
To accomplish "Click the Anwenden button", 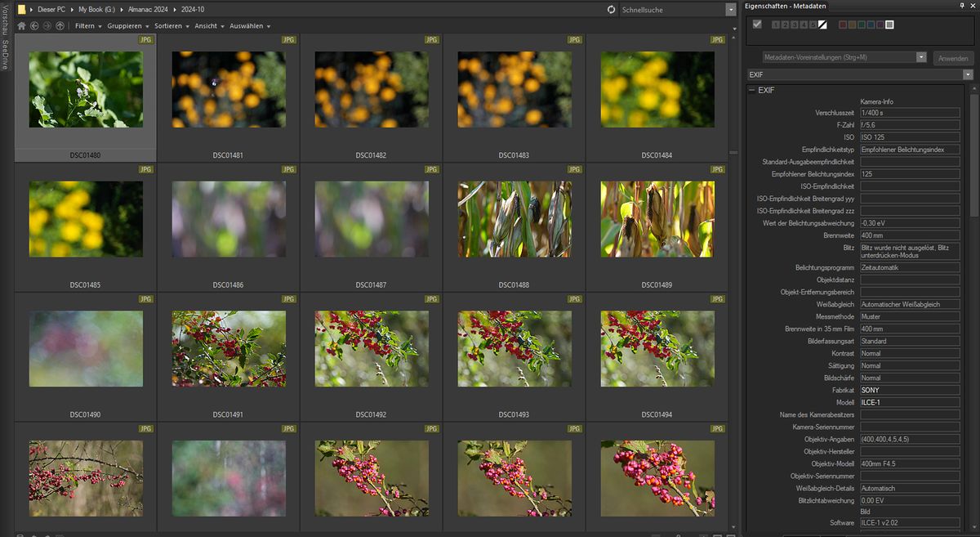I will click(952, 58).
